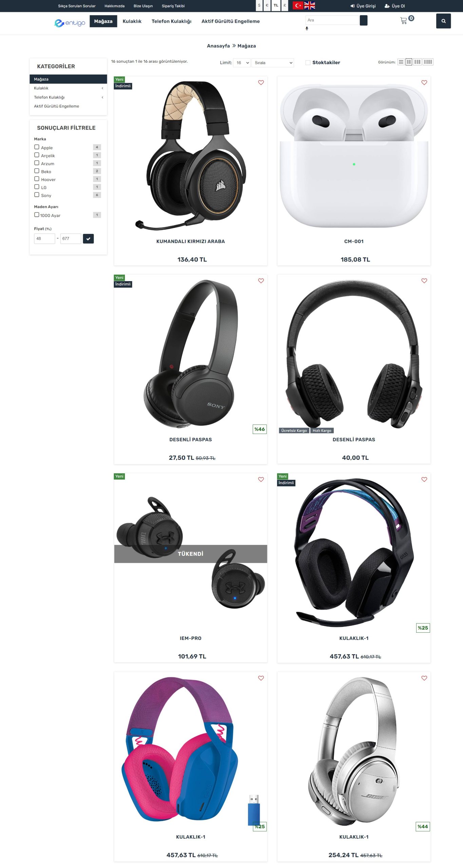The image size is (463, 868).
Task: Click the minimum price input field
Action: coord(44,239)
